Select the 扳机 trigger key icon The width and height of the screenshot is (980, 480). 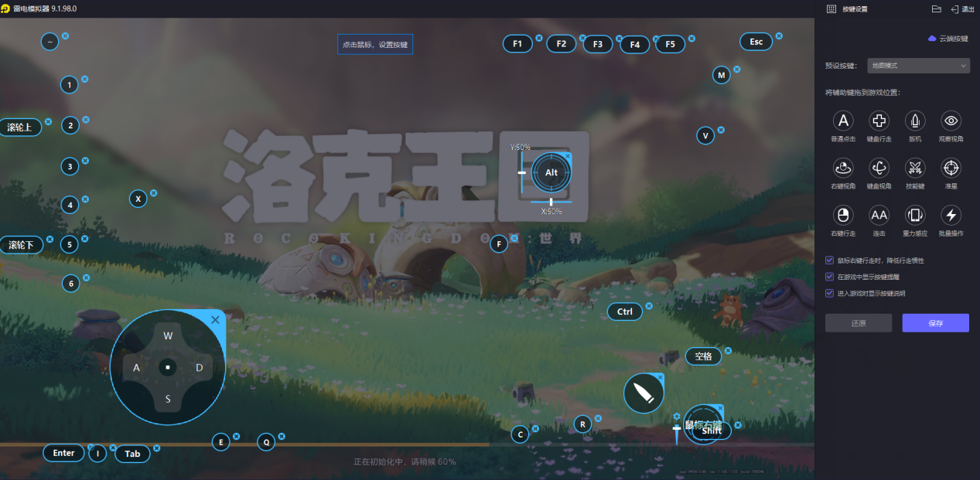tap(915, 121)
